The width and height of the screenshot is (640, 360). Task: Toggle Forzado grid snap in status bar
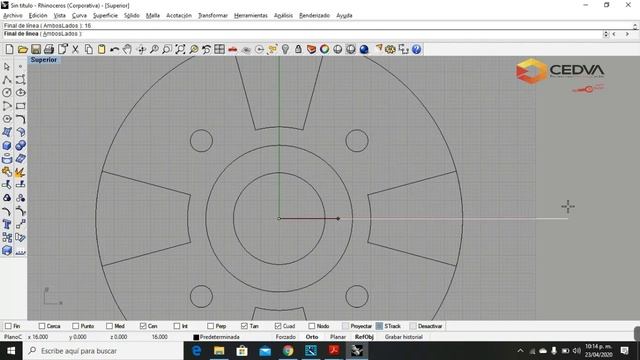click(x=286, y=337)
